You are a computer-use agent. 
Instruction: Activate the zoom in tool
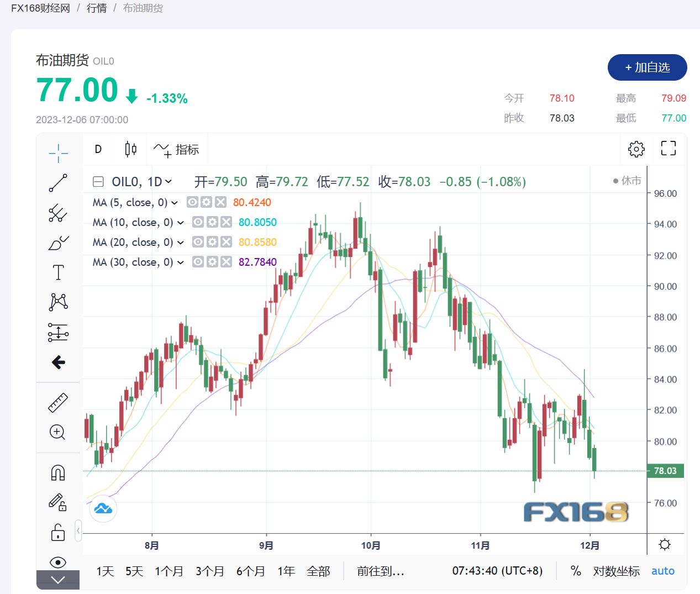click(58, 432)
